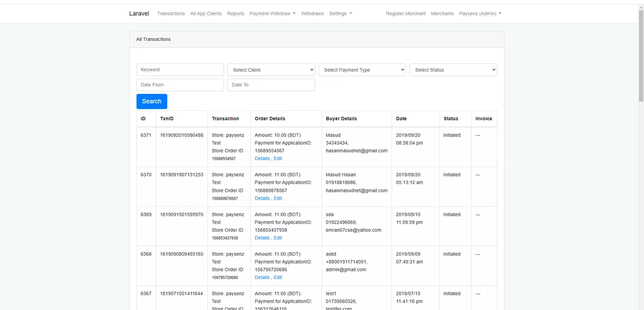This screenshot has width=644, height=310.
Task: Select TxnID 1619092010580488
Action: click(182, 135)
